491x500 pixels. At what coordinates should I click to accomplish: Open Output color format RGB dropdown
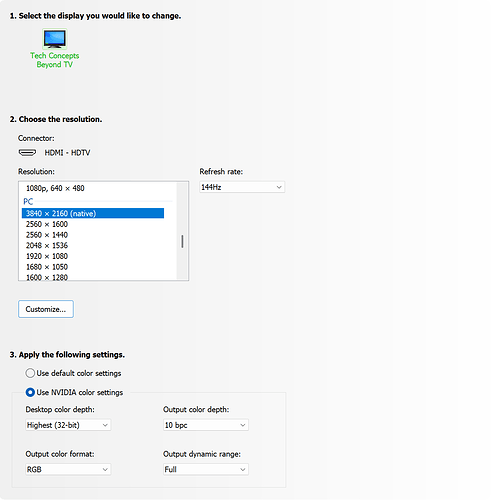pyautogui.click(x=68, y=469)
